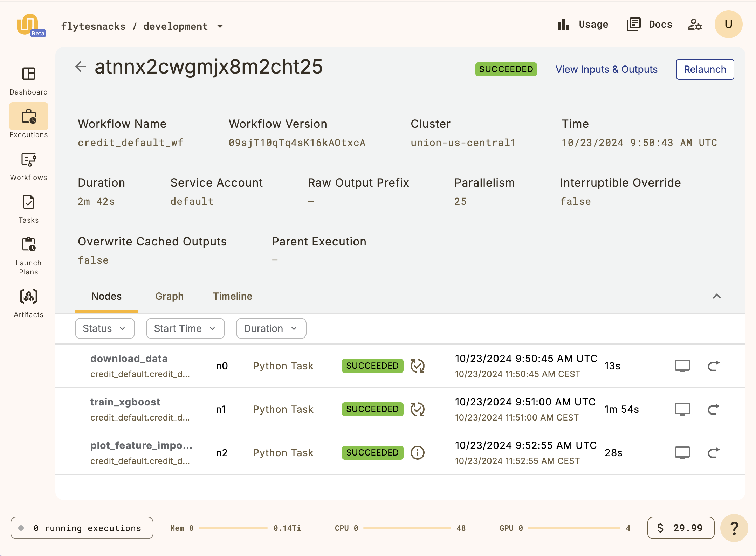
Task: Open the Start Time filter dropdown
Action: (x=185, y=328)
